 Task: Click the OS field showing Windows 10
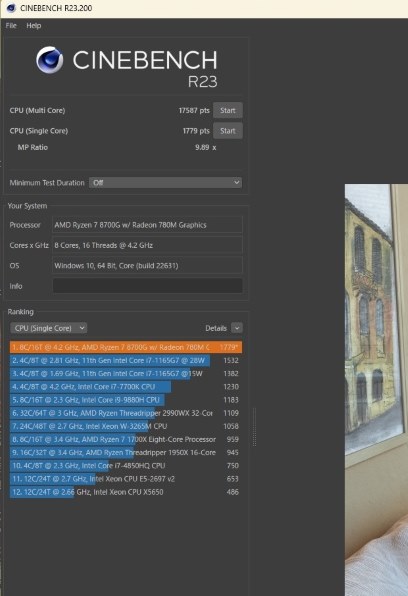click(x=147, y=265)
